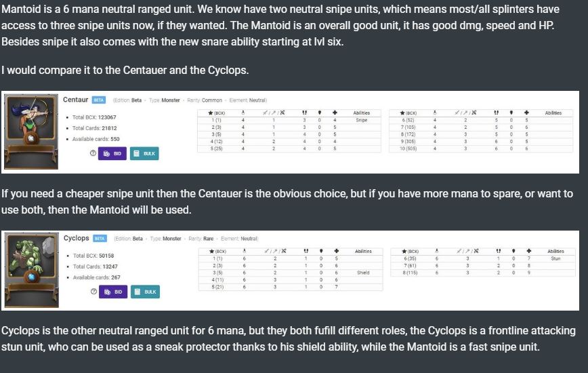Click the Cyclops card name title

tap(76, 239)
